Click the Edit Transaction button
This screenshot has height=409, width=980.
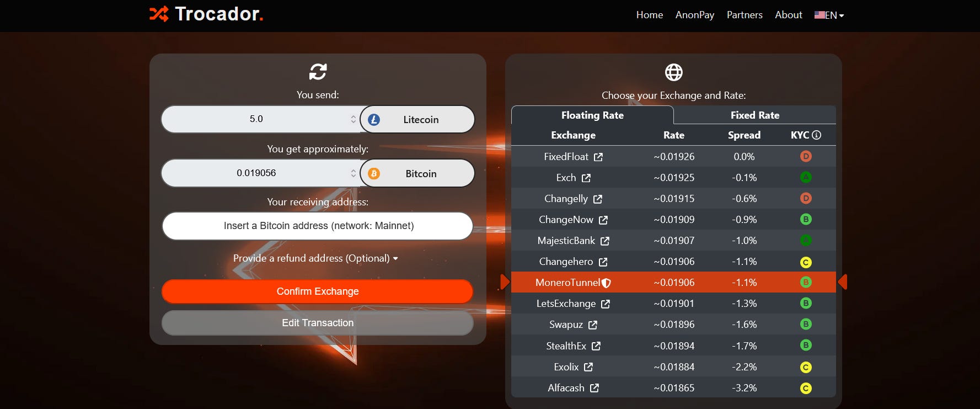[317, 323]
